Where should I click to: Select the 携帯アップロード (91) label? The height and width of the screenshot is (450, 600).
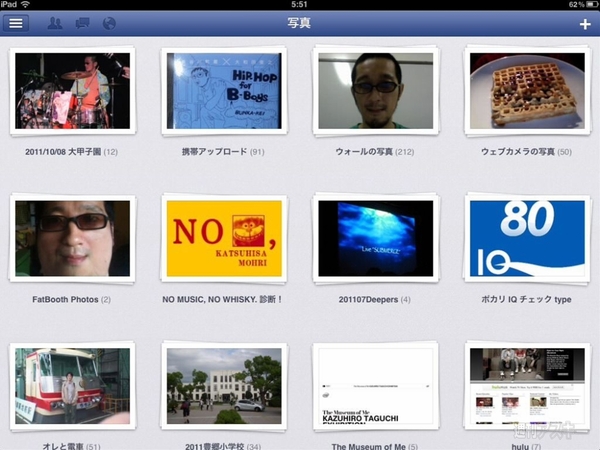[x=223, y=152]
